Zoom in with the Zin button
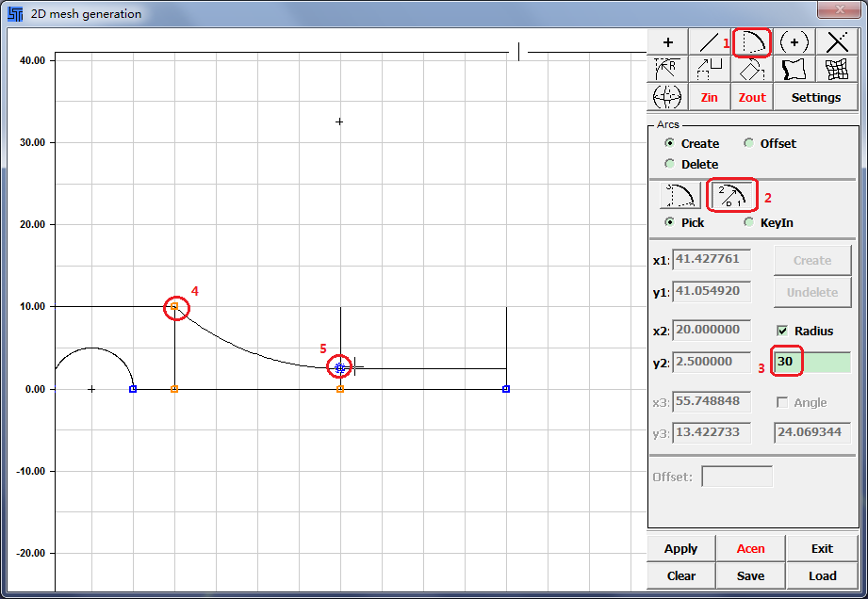The height and width of the screenshot is (599, 868). [x=710, y=97]
